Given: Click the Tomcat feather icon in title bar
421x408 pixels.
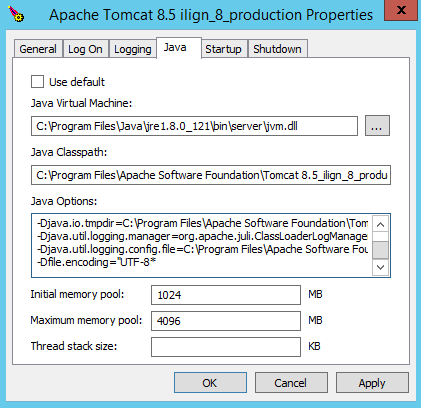Looking at the screenshot, I should [16, 14].
